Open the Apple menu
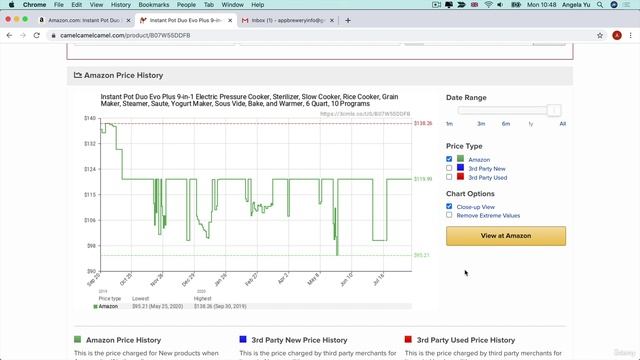This screenshot has width=640, height=360. [x=11, y=5]
